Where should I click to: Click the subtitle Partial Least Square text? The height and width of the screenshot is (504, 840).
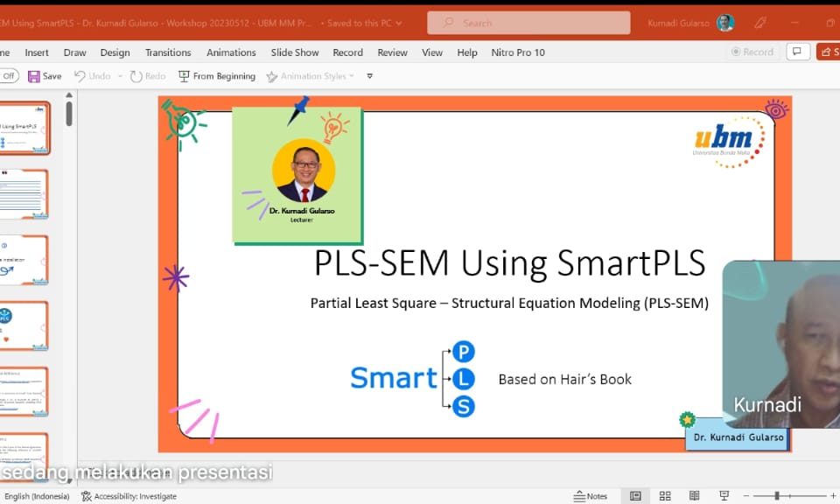509,303
